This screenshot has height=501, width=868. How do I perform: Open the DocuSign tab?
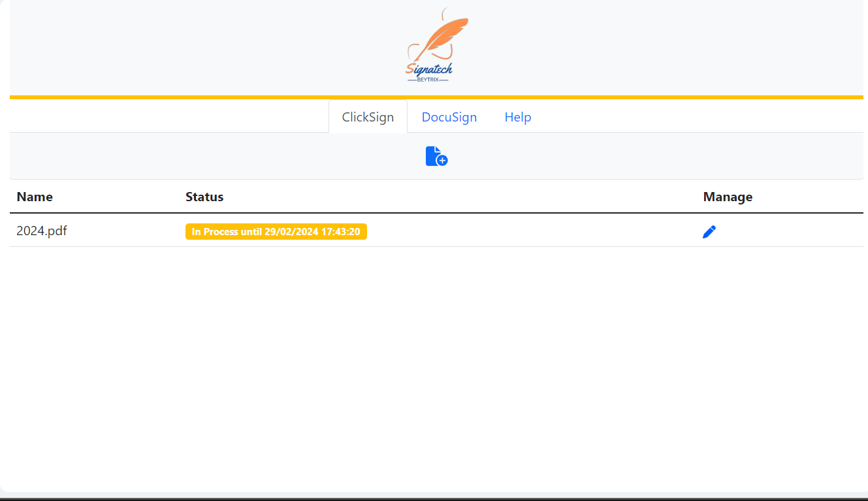click(x=449, y=117)
